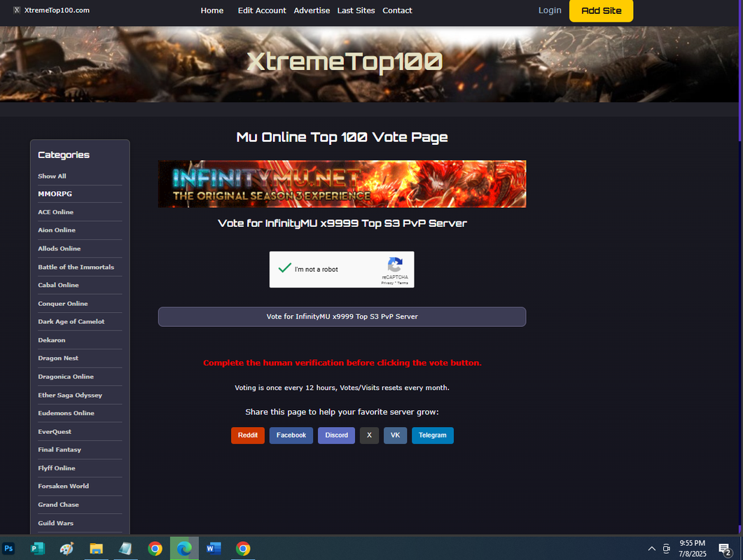Switch to the Chrome icon after Word
The height and width of the screenshot is (560, 743).
point(243,548)
